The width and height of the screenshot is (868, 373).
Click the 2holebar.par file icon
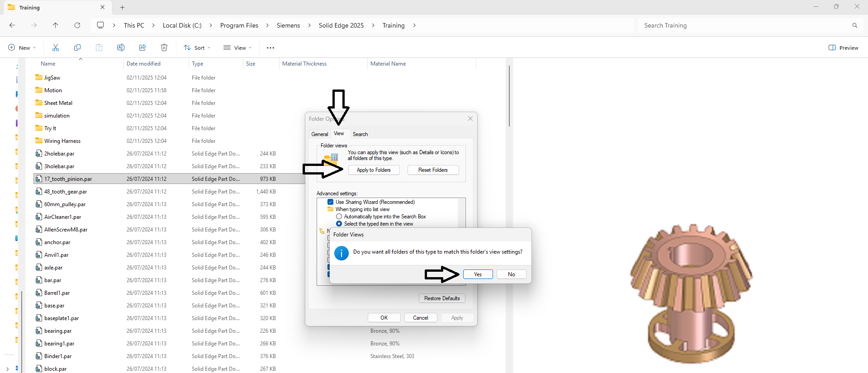(x=39, y=153)
